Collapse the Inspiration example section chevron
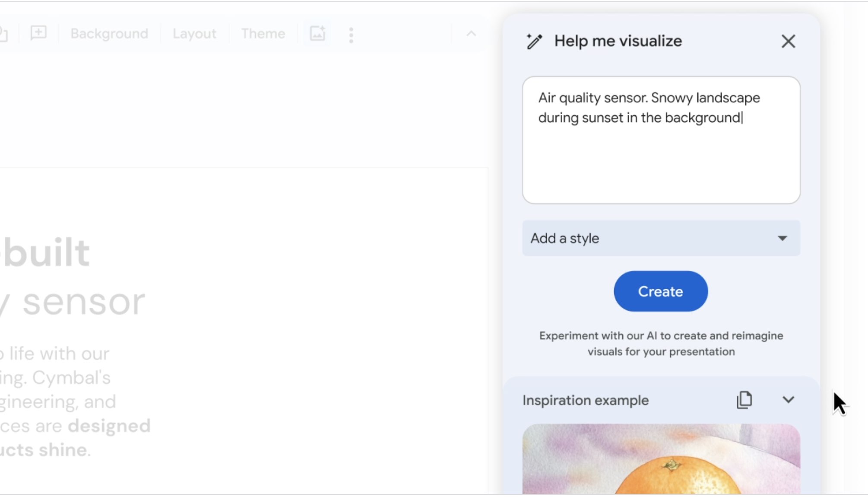This screenshot has width=868, height=497. (x=788, y=400)
